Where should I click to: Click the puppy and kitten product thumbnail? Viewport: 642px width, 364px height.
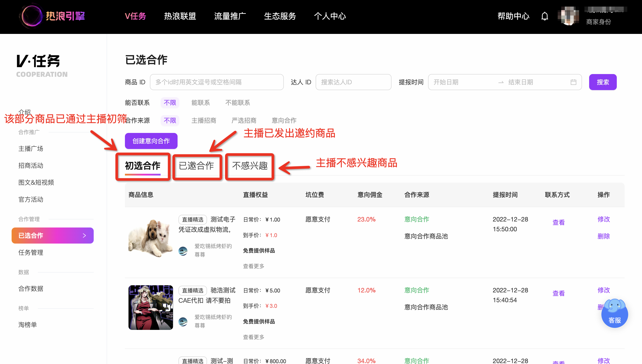pos(151,237)
